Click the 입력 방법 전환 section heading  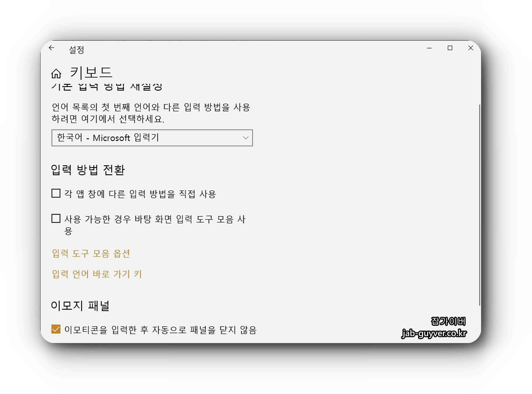[x=88, y=170]
